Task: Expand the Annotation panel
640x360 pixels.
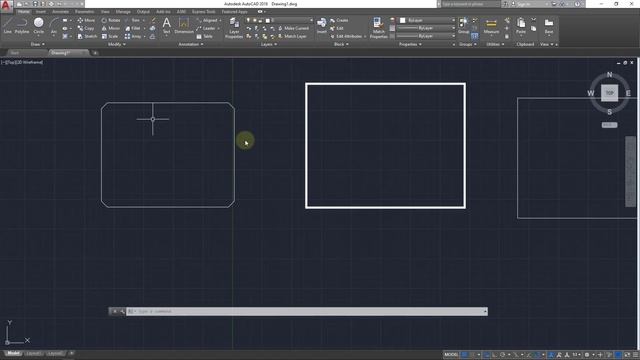Action: pos(191,44)
